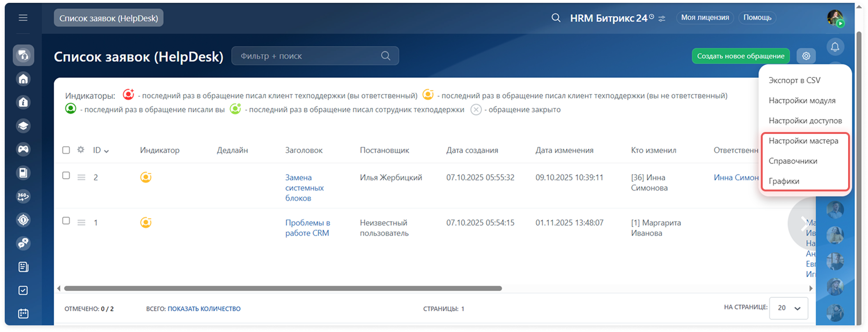Select 'Экспорт в CSV' from the menu

[794, 80]
